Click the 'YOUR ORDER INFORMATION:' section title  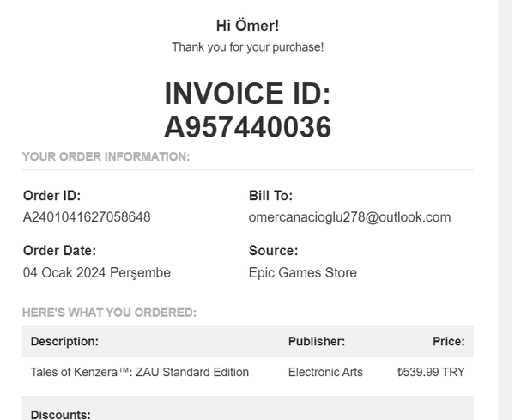(x=106, y=156)
